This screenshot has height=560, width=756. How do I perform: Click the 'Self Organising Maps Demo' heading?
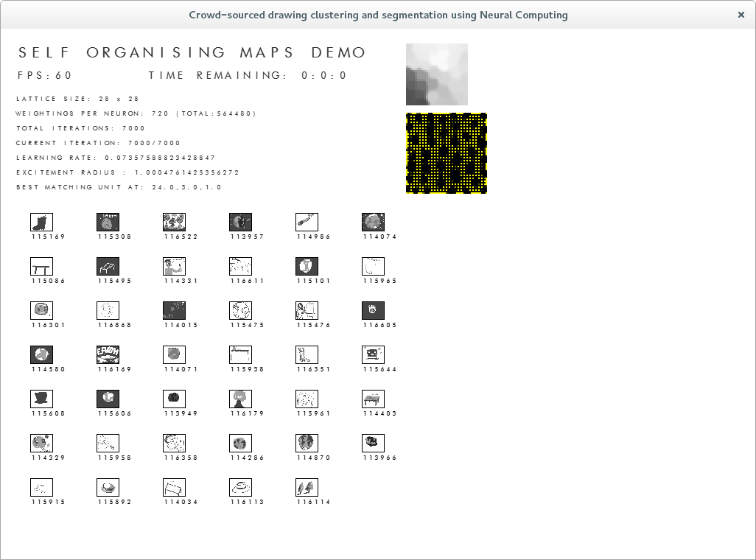pyautogui.click(x=192, y=52)
